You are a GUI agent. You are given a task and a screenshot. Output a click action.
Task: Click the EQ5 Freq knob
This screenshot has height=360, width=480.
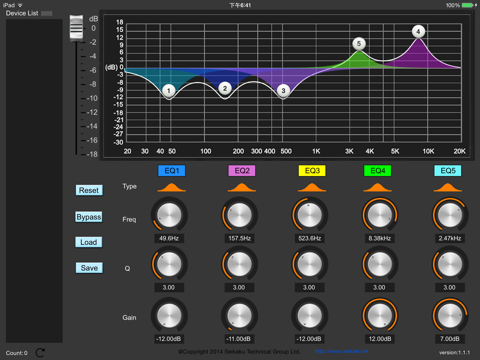click(x=450, y=215)
